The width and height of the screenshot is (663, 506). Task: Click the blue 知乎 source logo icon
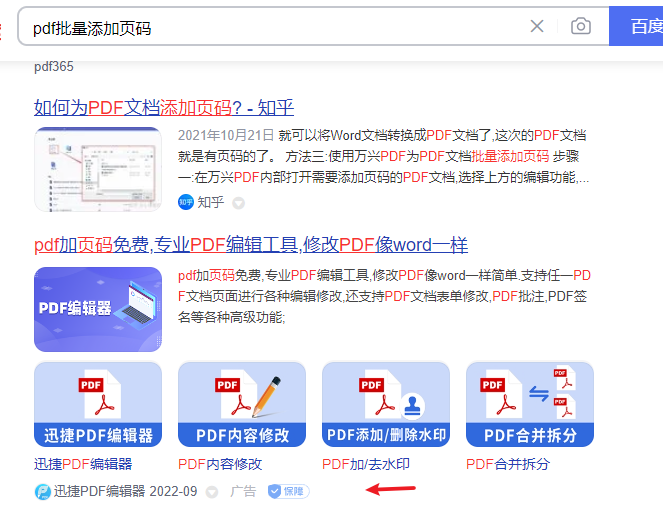click(x=186, y=202)
